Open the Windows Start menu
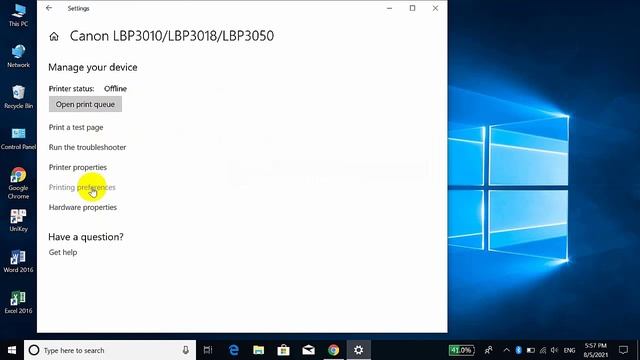Image resolution: width=640 pixels, height=360 pixels. 12,350
